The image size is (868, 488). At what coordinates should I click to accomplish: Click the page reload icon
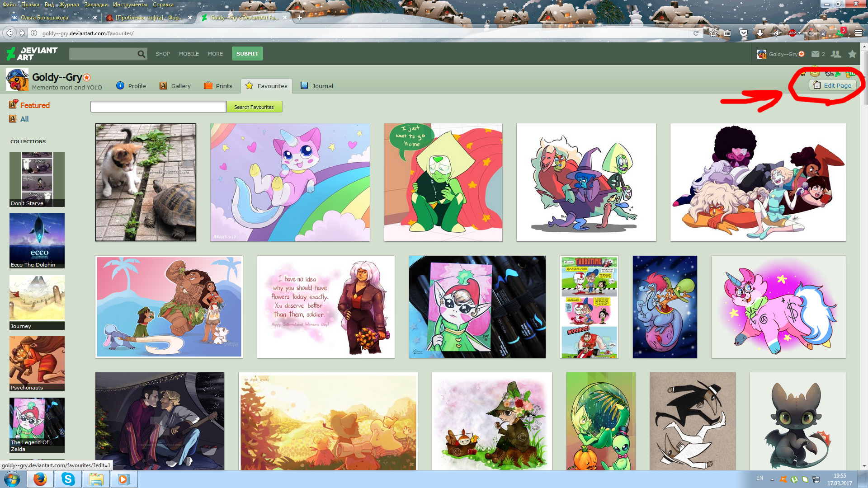(x=696, y=33)
